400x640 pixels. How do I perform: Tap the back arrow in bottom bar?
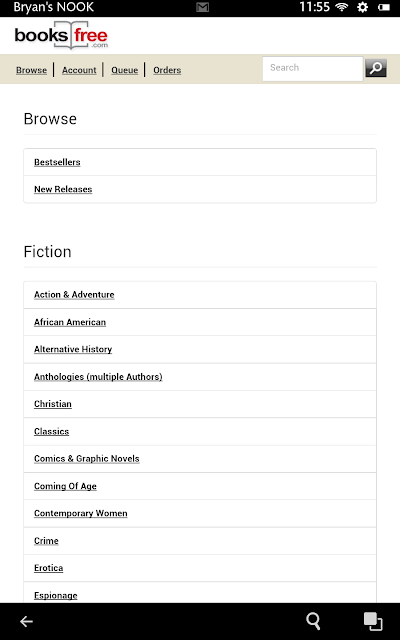27,621
